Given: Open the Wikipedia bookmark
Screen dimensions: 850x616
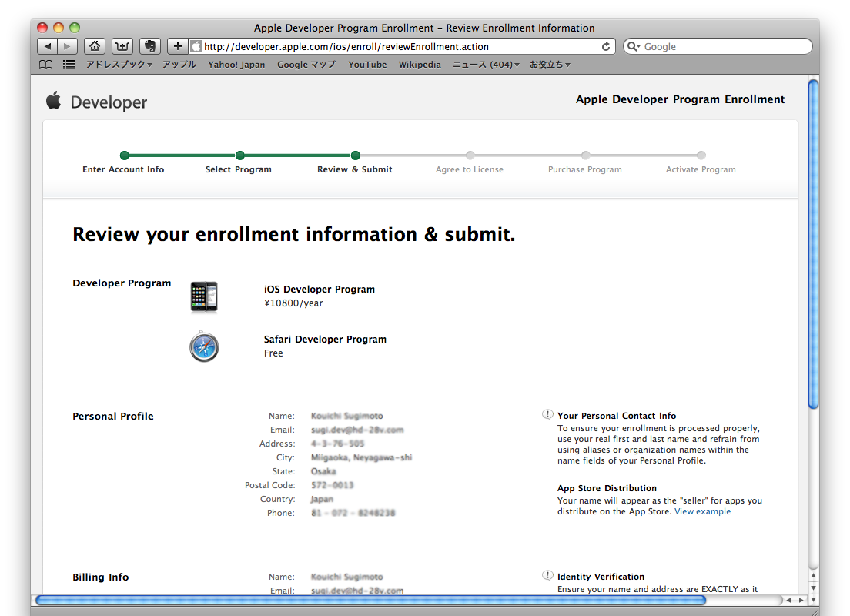Looking at the screenshot, I should point(420,65).
